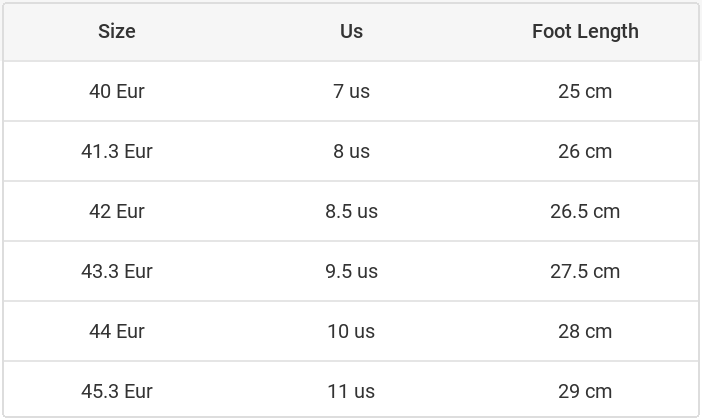702x420 pixels.
Task: Select the 7 us cell
Action: 351,91
